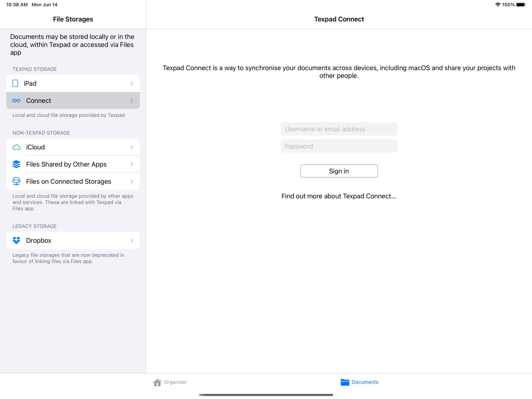Click the Sign in button

pyautogui.click(x=339, y=171)
